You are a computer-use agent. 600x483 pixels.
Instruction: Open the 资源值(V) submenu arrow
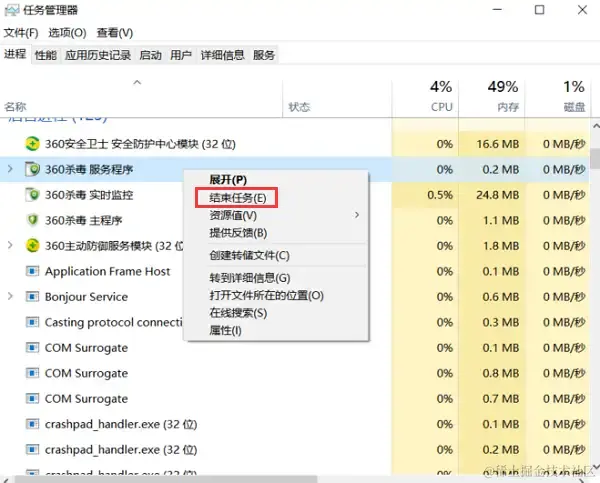pyautogui.click(x=357, y=215)
